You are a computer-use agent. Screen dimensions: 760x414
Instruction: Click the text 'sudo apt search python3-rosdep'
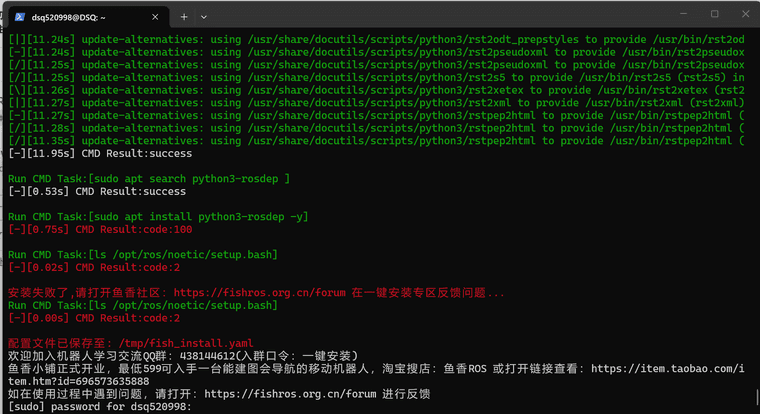(x=186, y=179)
